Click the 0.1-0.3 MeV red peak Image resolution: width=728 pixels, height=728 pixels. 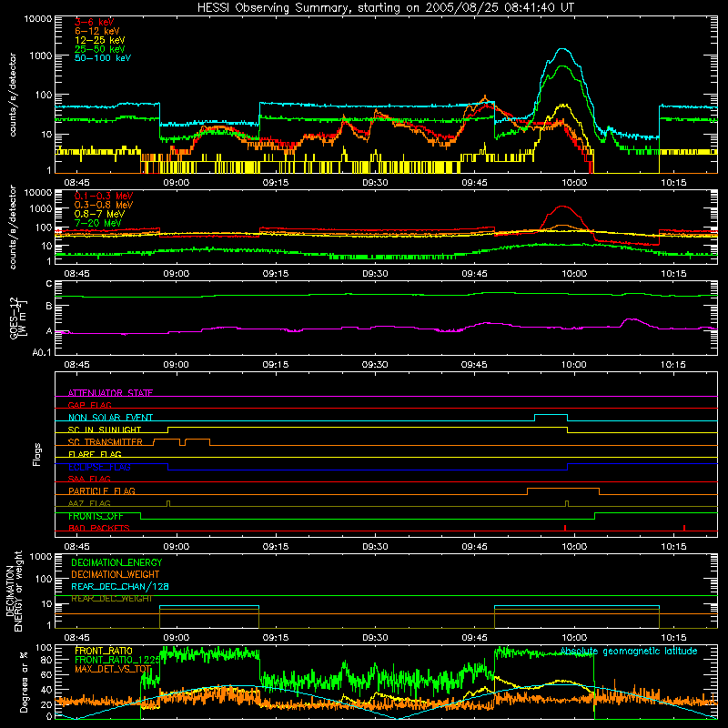tap(562, 207)
